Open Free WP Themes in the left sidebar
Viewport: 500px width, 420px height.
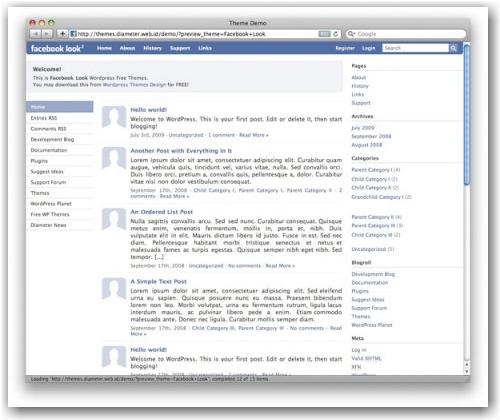coord(50,214)
